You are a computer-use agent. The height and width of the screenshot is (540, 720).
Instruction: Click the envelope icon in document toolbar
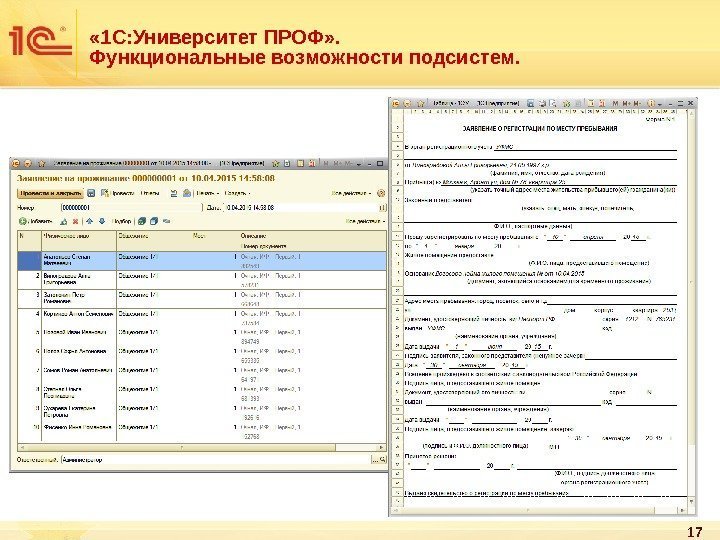pyautogui.click(x=187, y=193)
